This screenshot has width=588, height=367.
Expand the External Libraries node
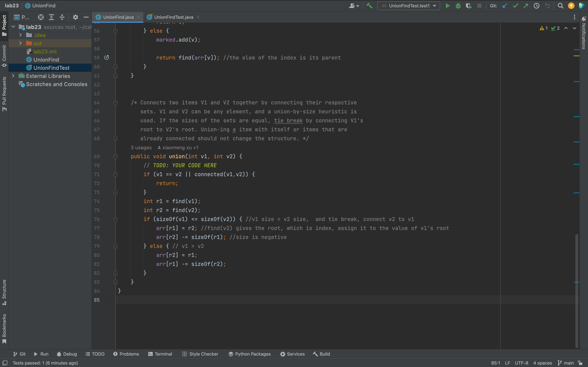(x=13, y=76)
